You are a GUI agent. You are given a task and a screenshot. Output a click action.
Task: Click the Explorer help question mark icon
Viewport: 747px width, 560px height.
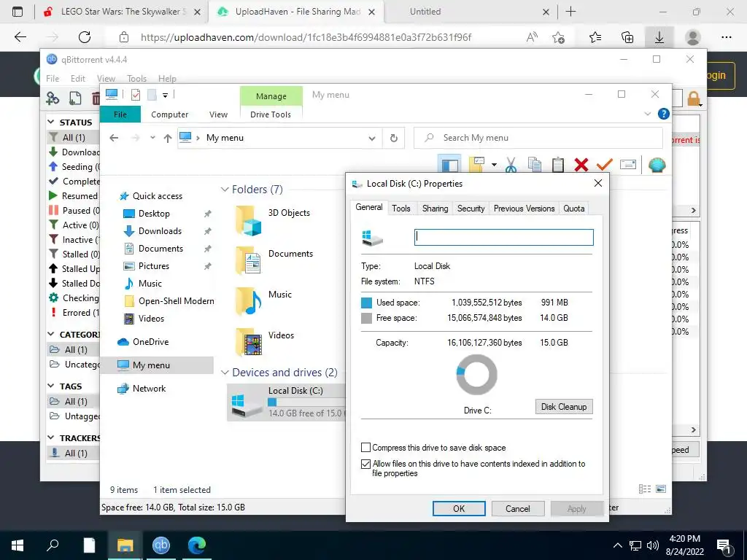pos(663,114)
